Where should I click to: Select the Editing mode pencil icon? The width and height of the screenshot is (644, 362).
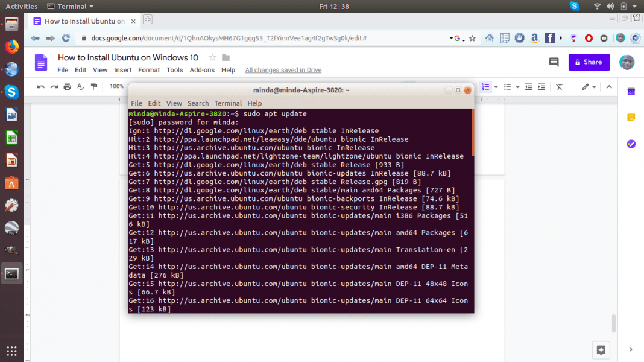click(585, 87)
